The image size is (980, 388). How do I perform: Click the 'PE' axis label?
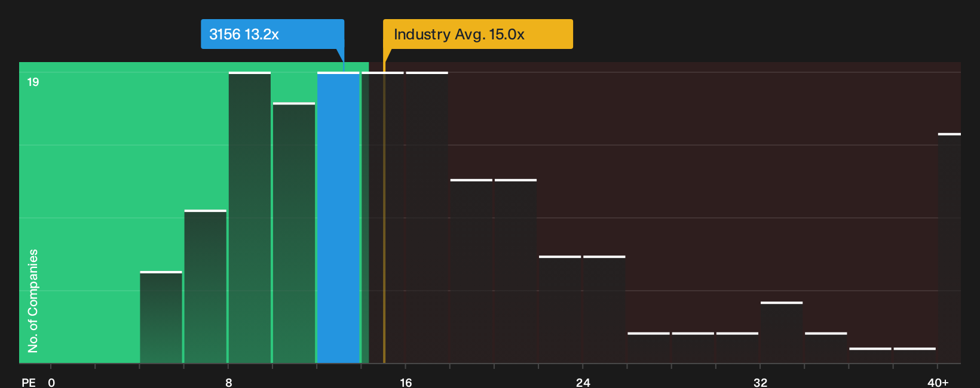tap(29, 383)
